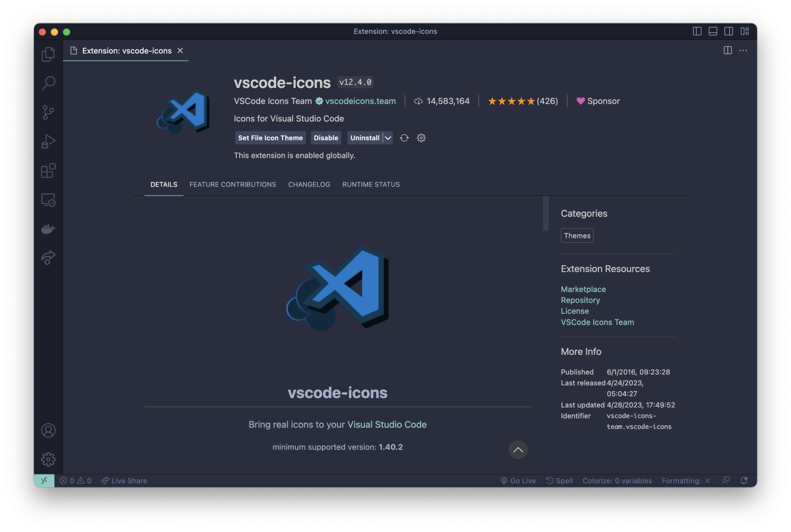Viewport: 791px width, 532px height.
Task: Toggle Spell checker in status bar
Action: click(559, 481)
